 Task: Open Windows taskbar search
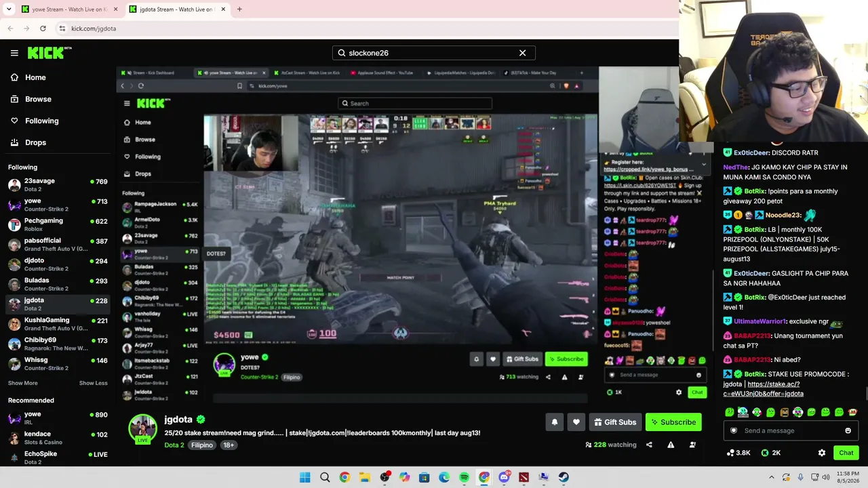pyautogui.click(x=325, y=477)
